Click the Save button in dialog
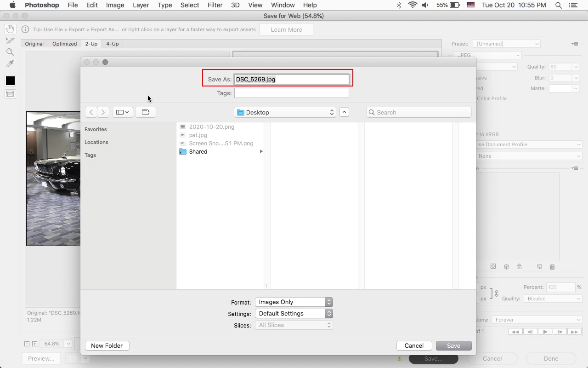588x368 pixels. (453, 345)
